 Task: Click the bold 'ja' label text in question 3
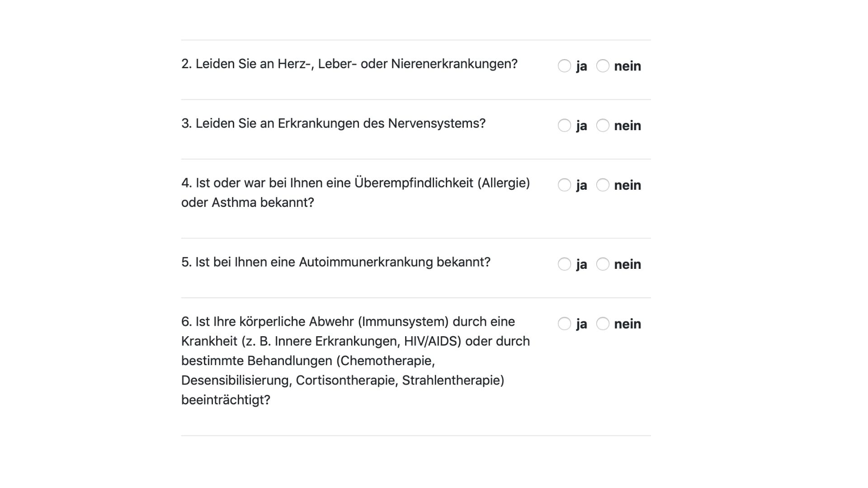point(582,126)
